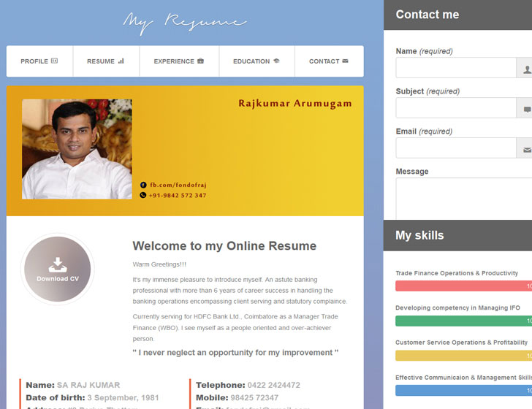The image size is (532, 409).
Task: Click the Email input field
Action: 455,148
